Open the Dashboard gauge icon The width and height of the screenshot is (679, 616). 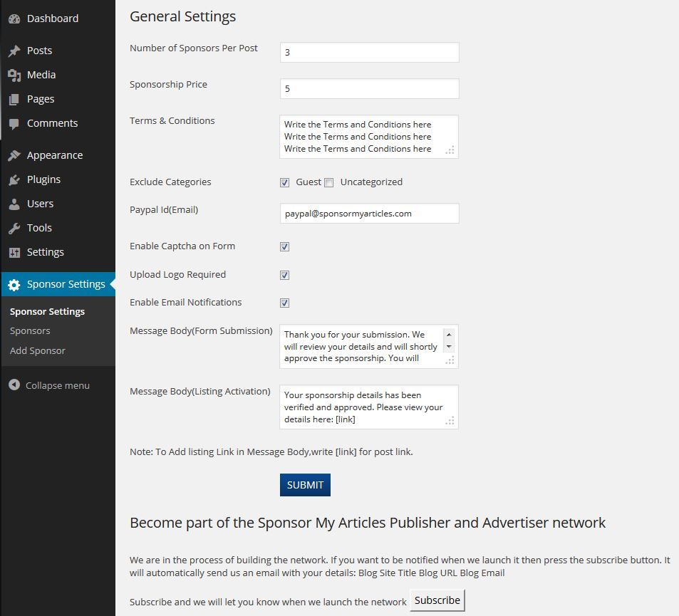pos(14,19)
